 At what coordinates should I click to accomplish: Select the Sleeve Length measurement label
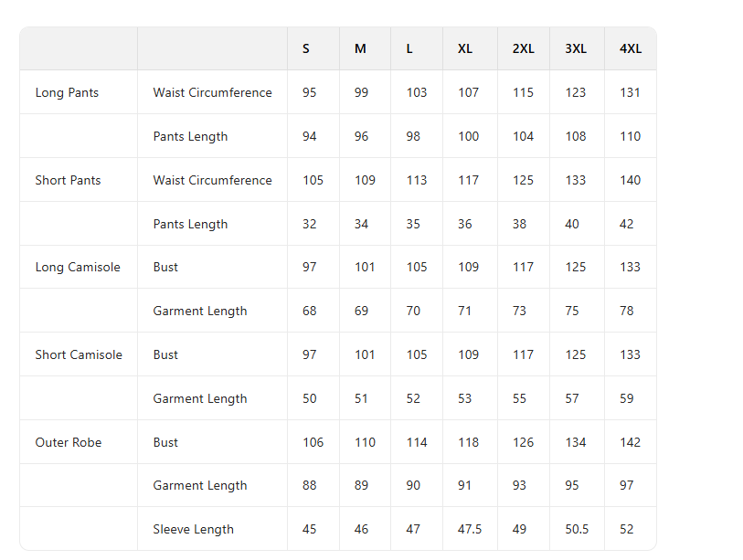[x=193, y=529]
